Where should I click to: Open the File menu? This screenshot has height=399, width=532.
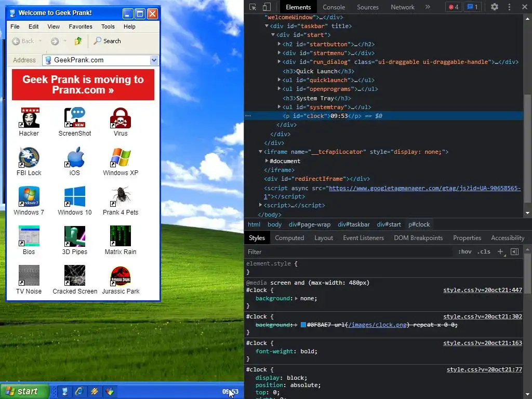click(15, 26)
